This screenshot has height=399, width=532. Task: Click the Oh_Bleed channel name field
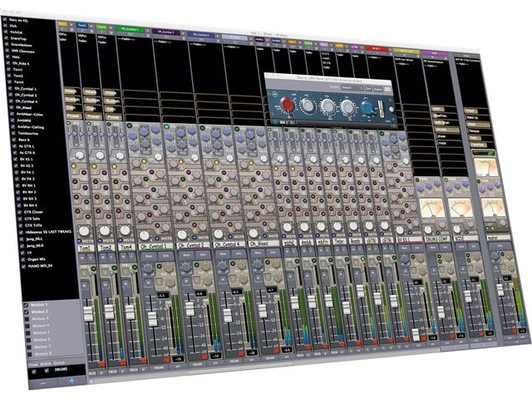pos(265,244)
